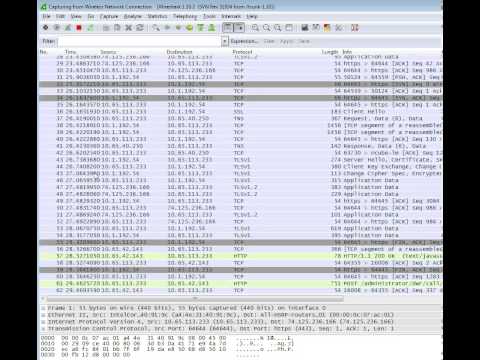480x360 pixels.
Task: Open the Telephony menu
Action: coord(185,16)
